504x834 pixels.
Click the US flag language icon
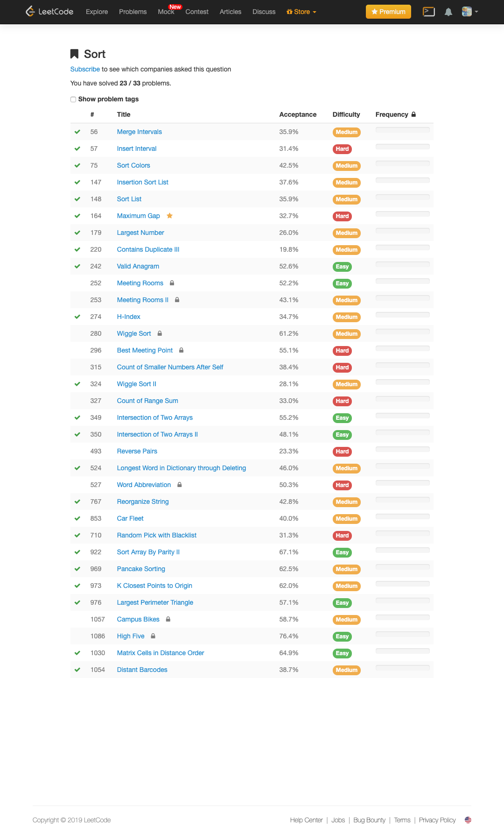[468, 820]
